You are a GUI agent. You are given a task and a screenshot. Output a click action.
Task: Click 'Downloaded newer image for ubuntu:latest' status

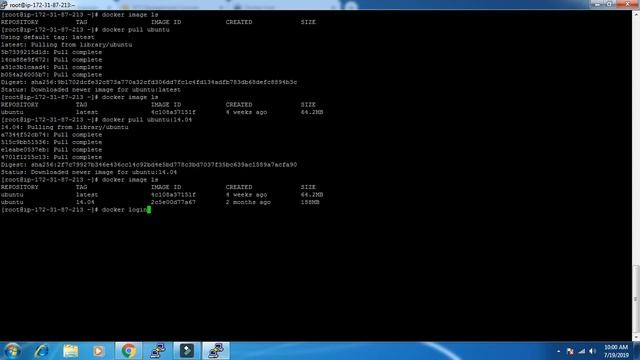pyautogui.click(x=91, y=90)
